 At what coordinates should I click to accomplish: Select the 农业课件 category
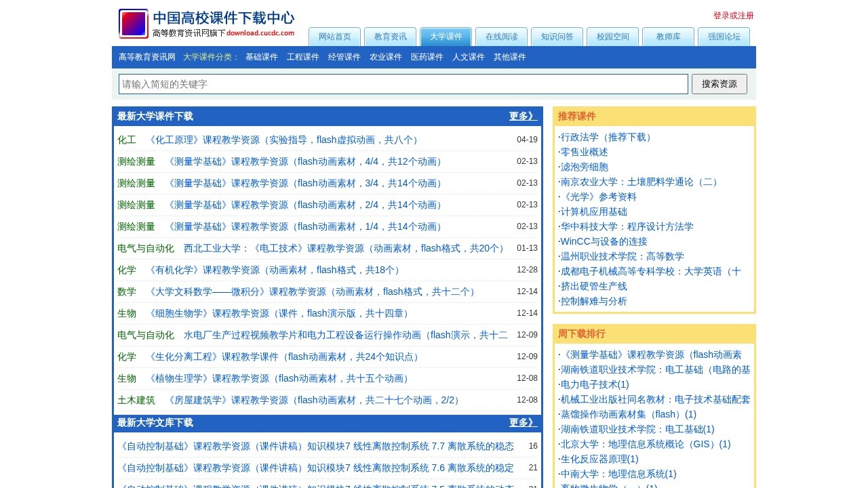tap(386, 57)
